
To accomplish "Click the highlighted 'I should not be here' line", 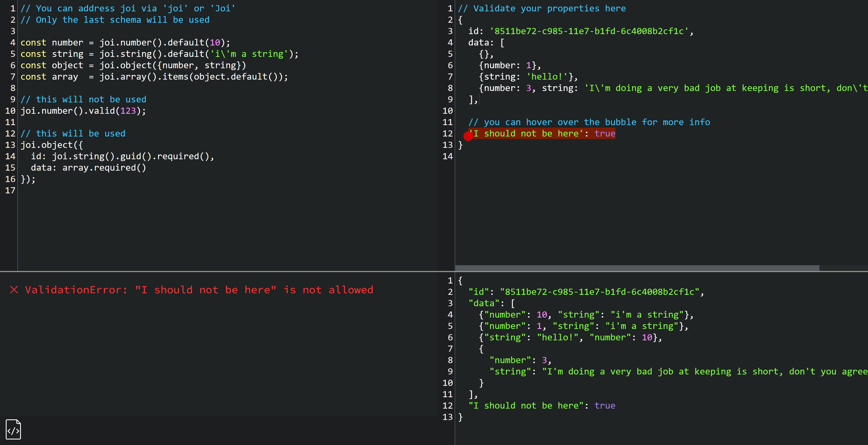I will coord(542,134).
